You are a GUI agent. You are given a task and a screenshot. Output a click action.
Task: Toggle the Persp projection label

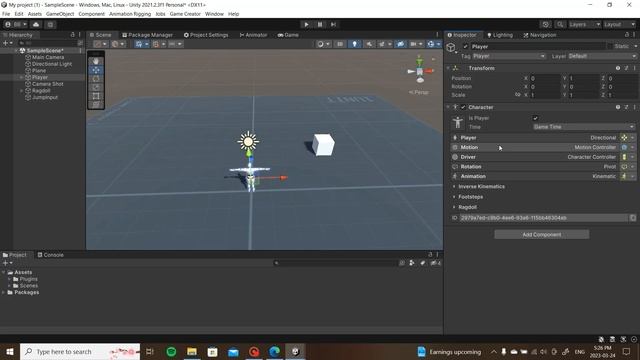[x=419, y=92]
